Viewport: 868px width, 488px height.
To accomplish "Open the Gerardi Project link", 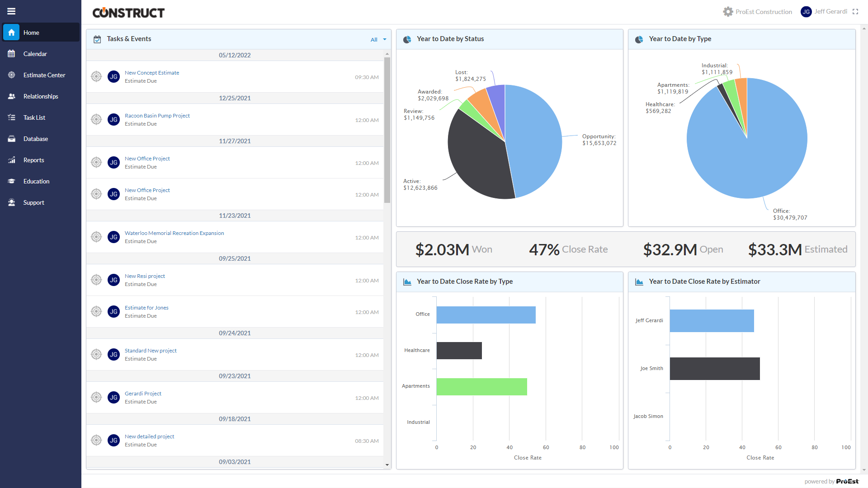I will coord(143,394).
